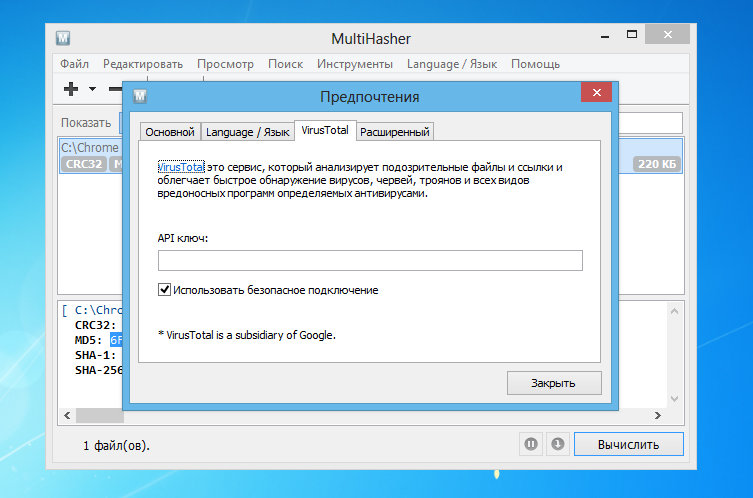
Task: Minimize the MultiHasher window
Action: click(x=605, y=36)
